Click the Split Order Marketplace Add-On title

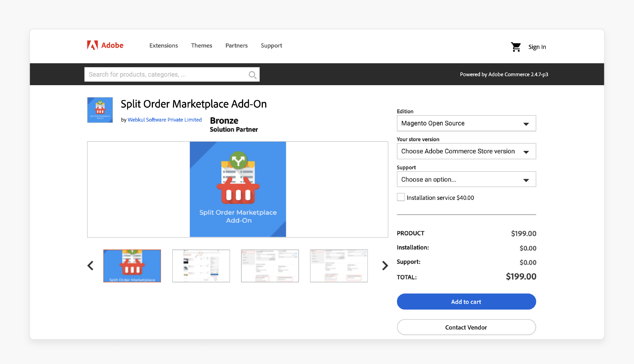pyautogui.click(x=194, y=104)
